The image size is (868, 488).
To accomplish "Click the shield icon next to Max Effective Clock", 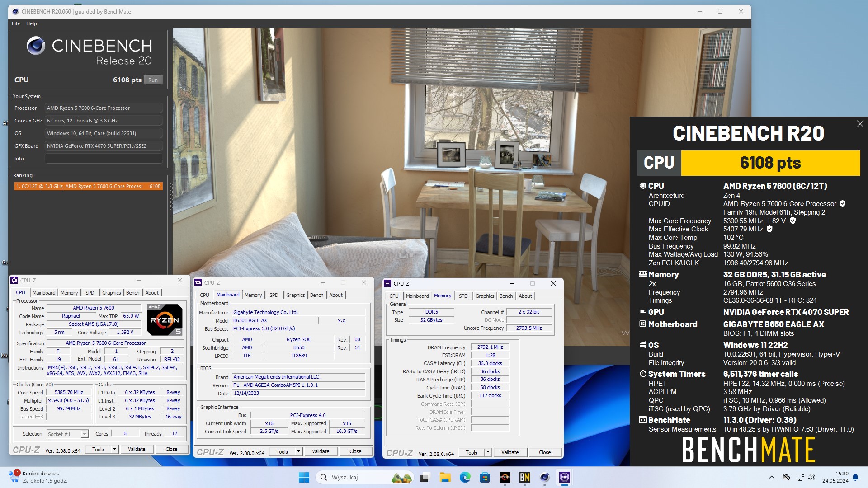I will click(x=769, y=229).
